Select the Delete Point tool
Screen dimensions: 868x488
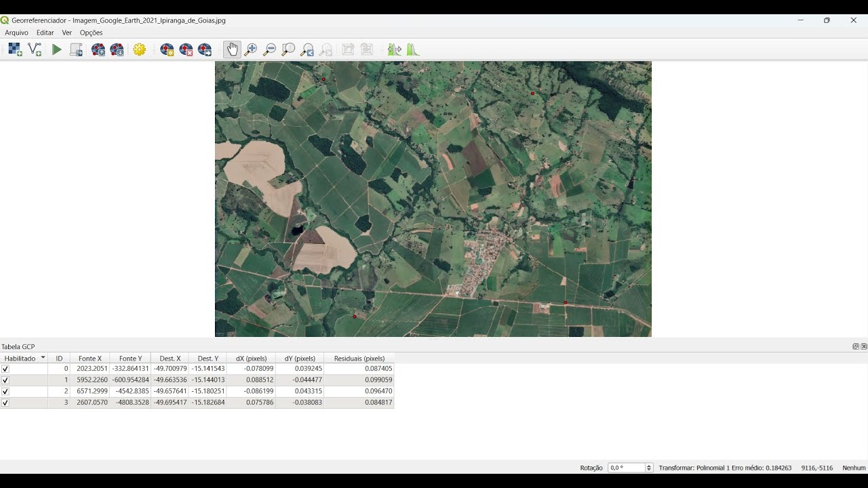(x=186, y=49)
